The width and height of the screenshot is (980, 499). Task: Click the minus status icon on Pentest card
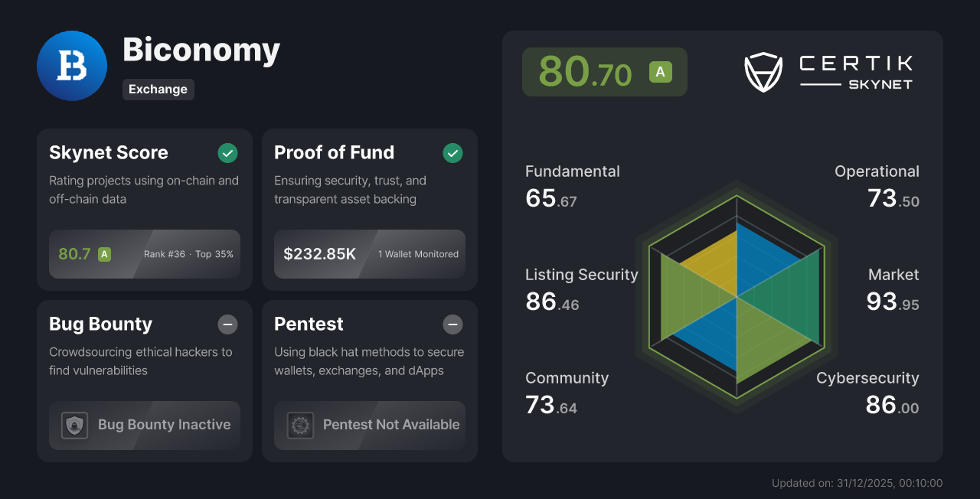coord(452,325)
